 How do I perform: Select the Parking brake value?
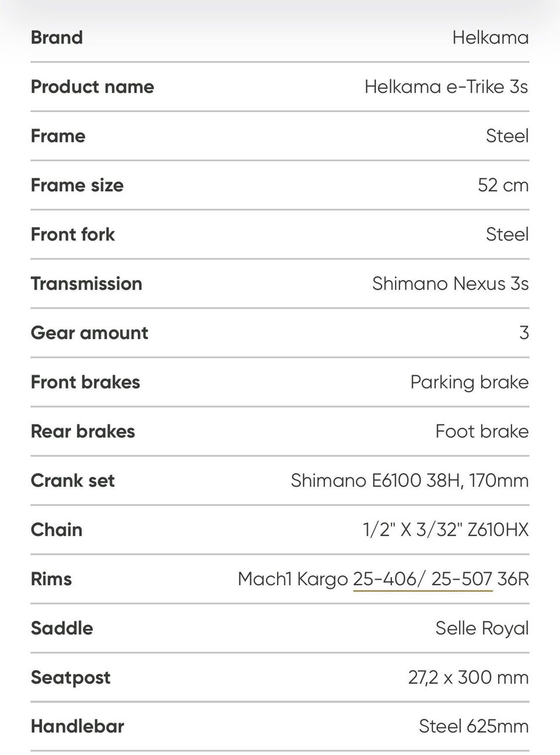[470, 382]
